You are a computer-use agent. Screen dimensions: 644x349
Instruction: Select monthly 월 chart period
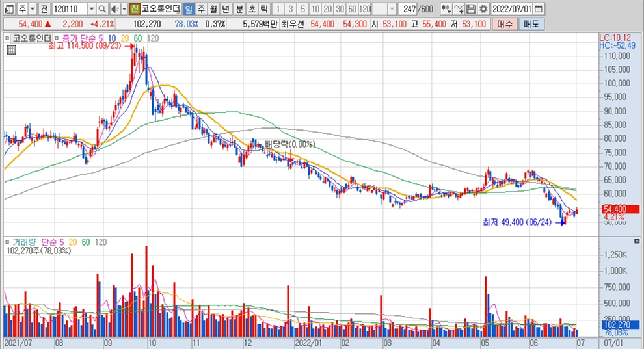213,8
